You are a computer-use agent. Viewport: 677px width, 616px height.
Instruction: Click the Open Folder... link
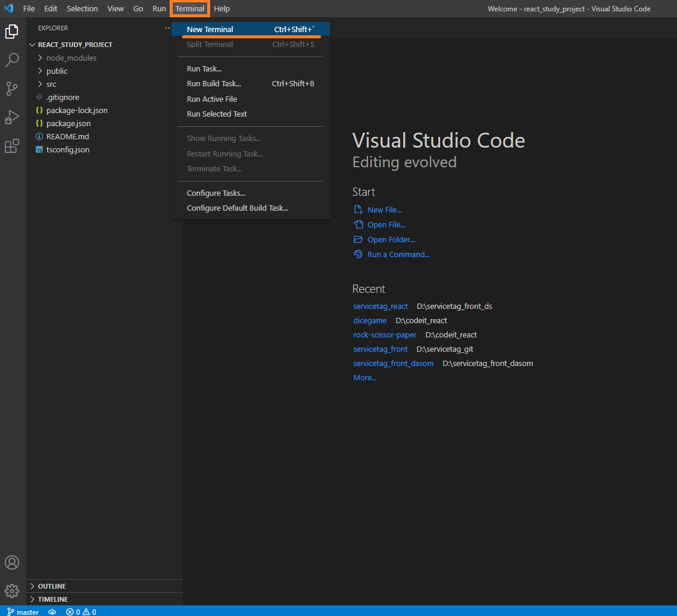click(x=391, y=240)
